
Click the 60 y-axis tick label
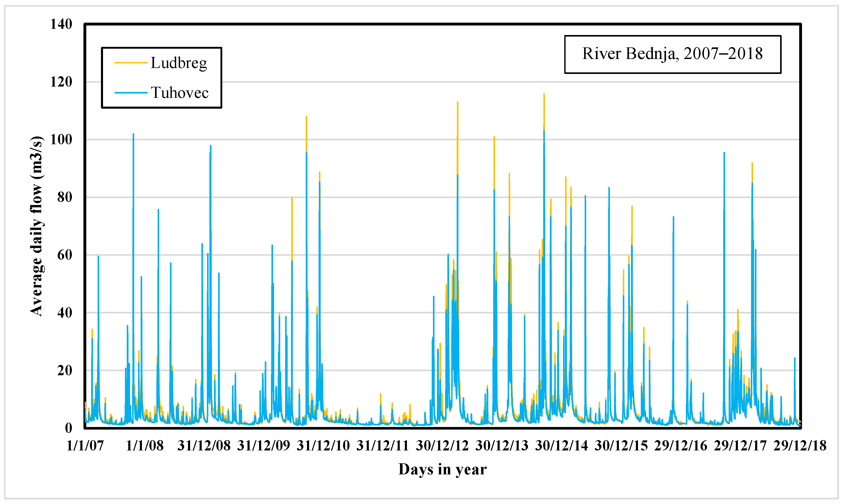[65, 255]
